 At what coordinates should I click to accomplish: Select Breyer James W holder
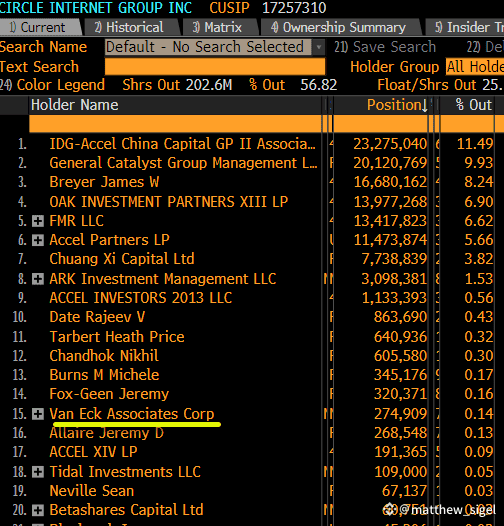coord(104,182)
